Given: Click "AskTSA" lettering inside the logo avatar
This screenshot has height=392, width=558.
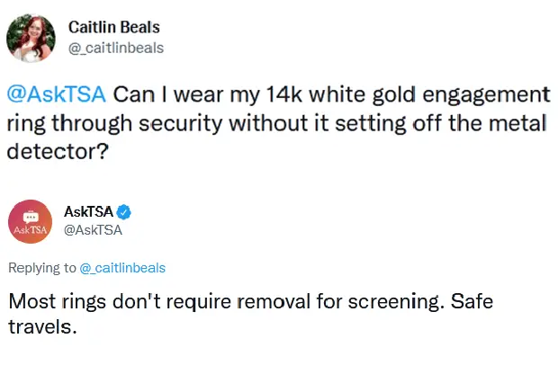Looking at the screenshot, I should coord(30,230).
